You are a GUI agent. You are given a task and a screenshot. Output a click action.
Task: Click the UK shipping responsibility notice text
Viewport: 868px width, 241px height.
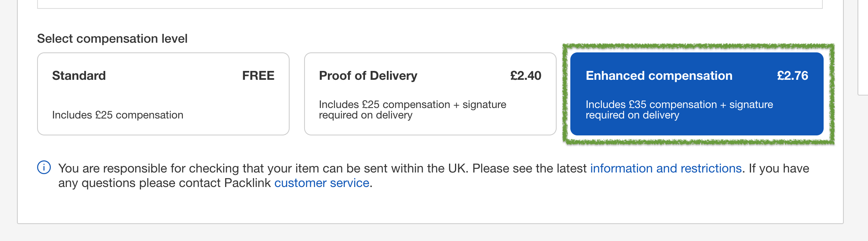coord(434,175)
